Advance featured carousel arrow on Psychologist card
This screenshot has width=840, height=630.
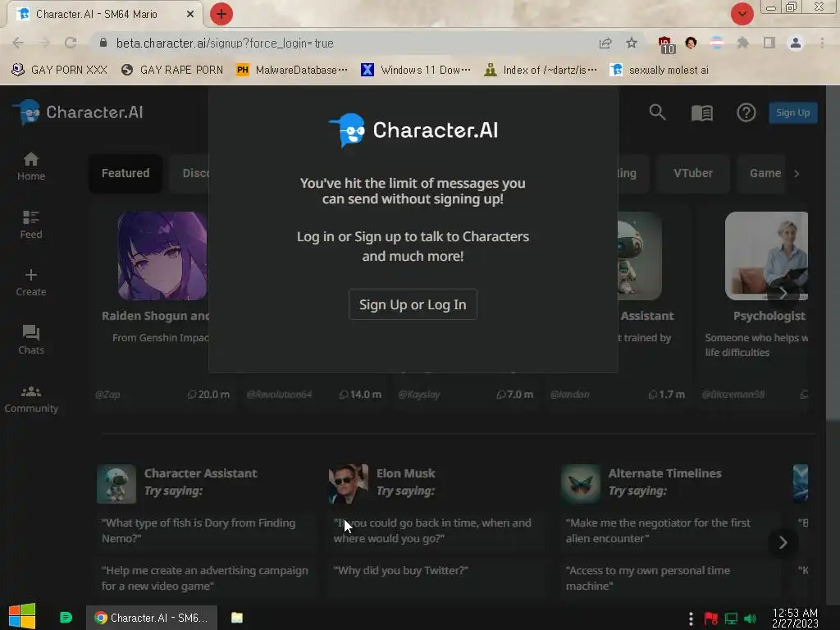tap(783, 294)
